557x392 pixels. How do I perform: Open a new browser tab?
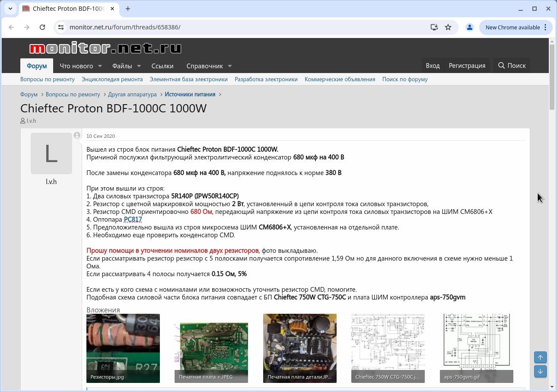(128, 9)
